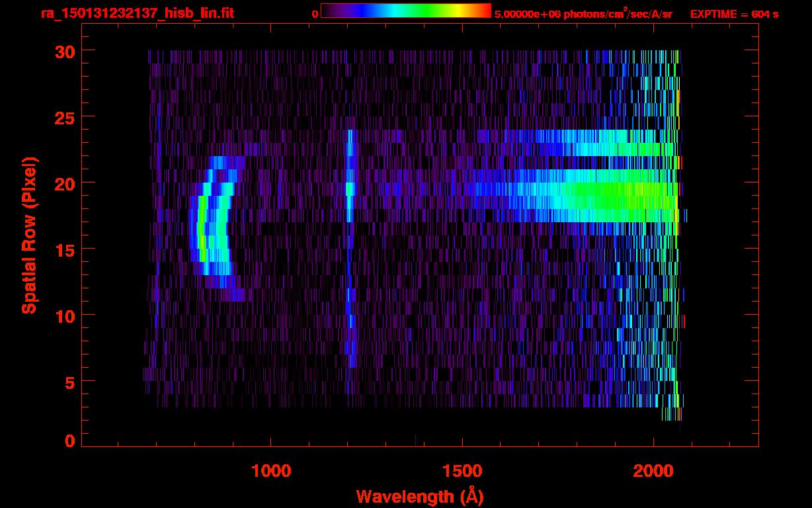This screenshot has height=508, width=812.
Task: Click the Wavelength (Å) axis title
Action: (x=420, y=495)
